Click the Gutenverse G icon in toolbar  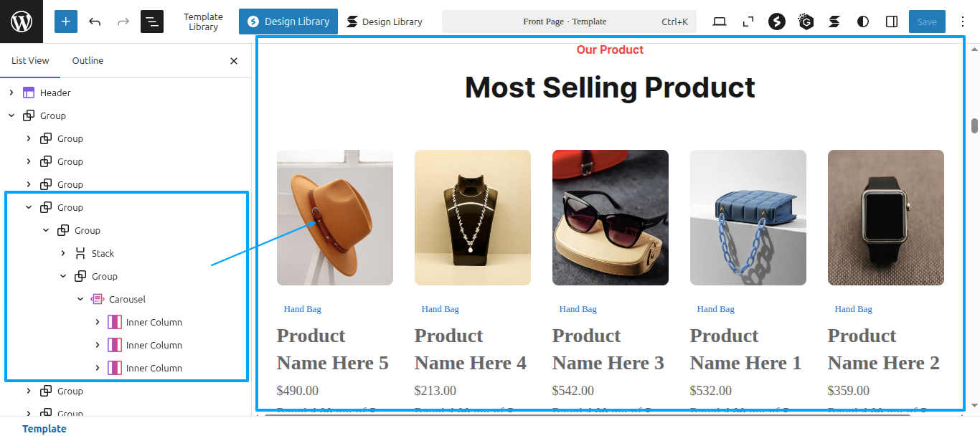click(x=806, y=22)
